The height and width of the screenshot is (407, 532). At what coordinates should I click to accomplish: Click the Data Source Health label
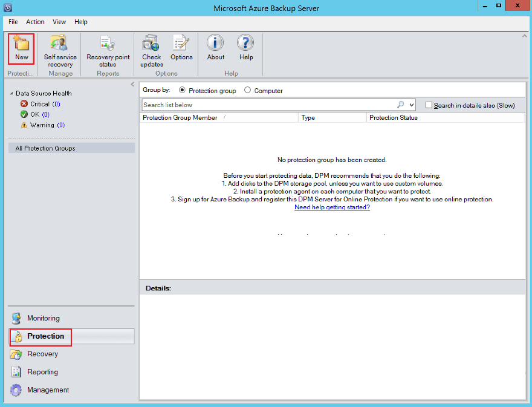click(44, 93)
